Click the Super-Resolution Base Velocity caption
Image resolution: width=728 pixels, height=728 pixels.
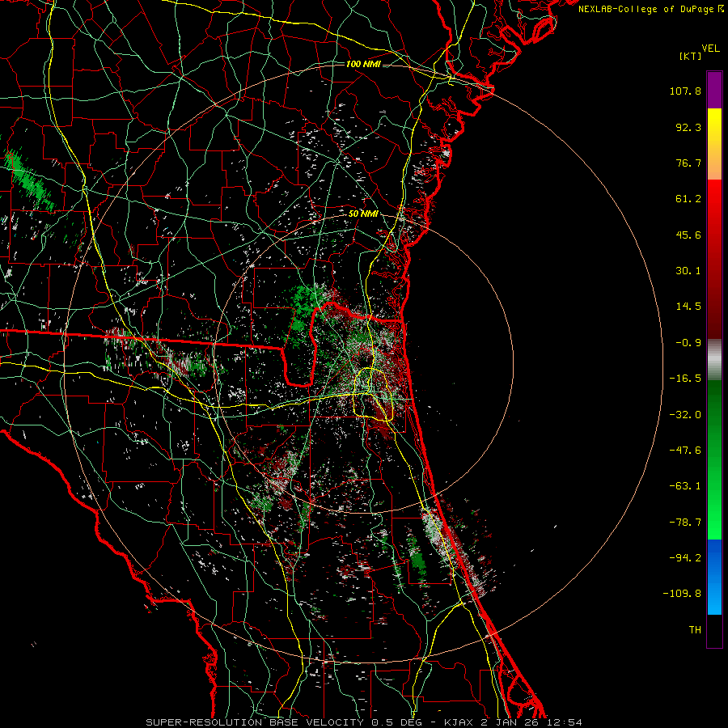tap(363, 722)
